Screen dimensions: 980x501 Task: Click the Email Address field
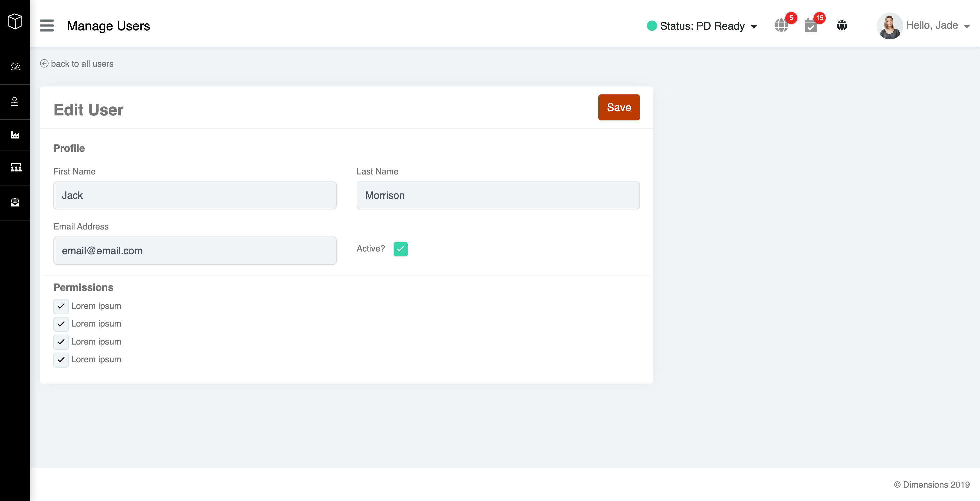[x=195, y=250]
